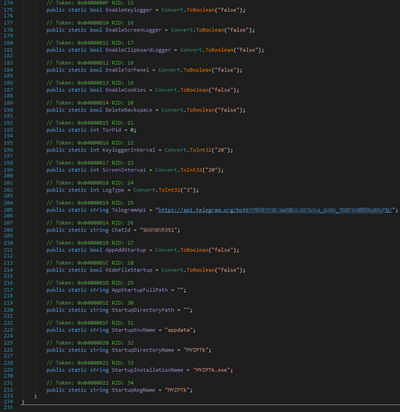This screenshot has width=400, height=412.
Task: Select the ChatId string value
Action: [158, 230]
